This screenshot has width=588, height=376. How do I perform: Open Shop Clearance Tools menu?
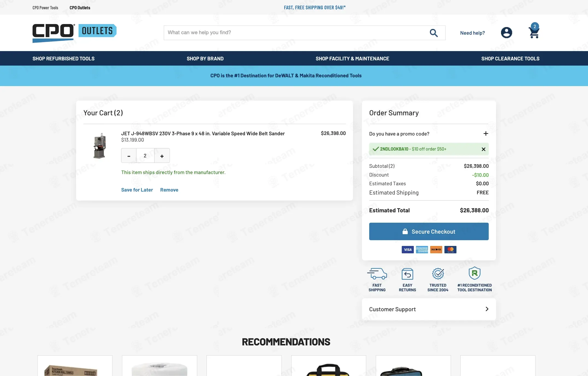tap(510, 58)
